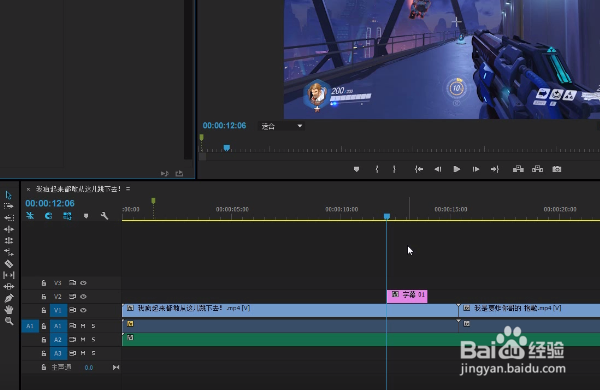Mute the A1 audio track
The width and height of the screenshot is (600, 390).
pos(83,326)
